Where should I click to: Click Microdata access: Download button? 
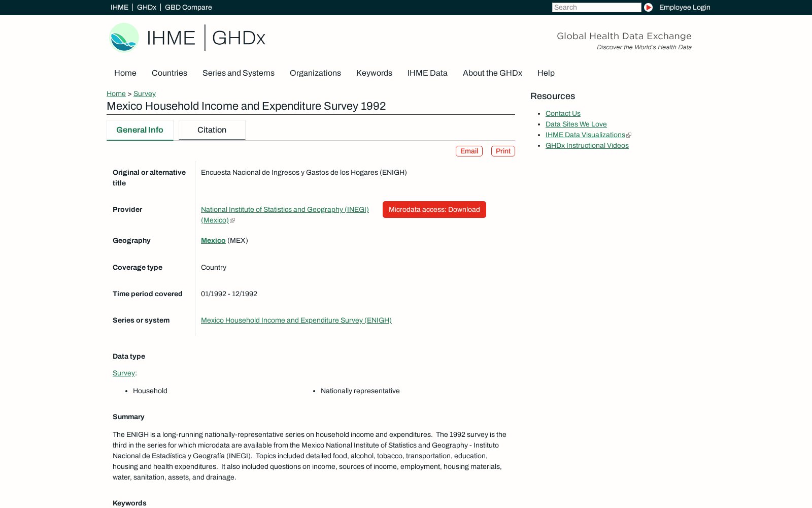pos(434,209)
